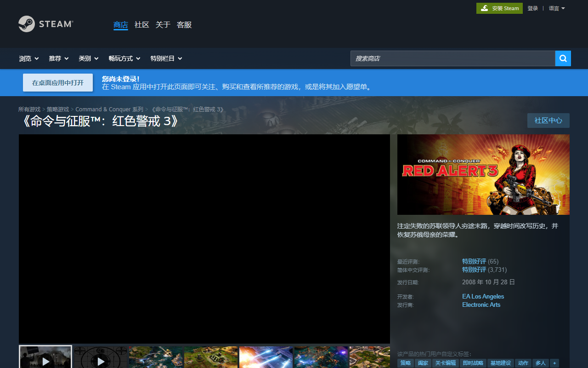Click the search magnifier button

[563, 58]
